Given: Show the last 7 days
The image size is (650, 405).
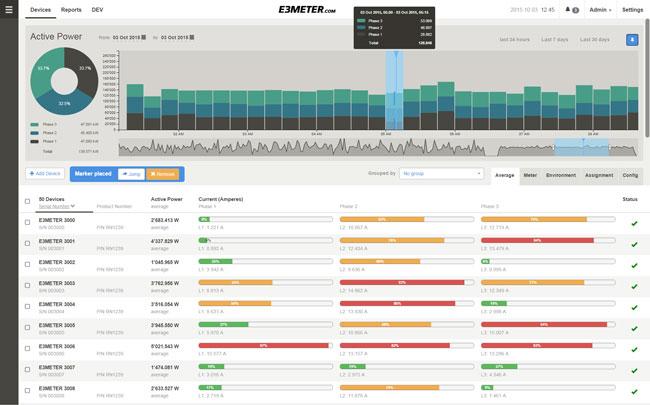Looking at the screenshot, I should (x=555, y=39).
